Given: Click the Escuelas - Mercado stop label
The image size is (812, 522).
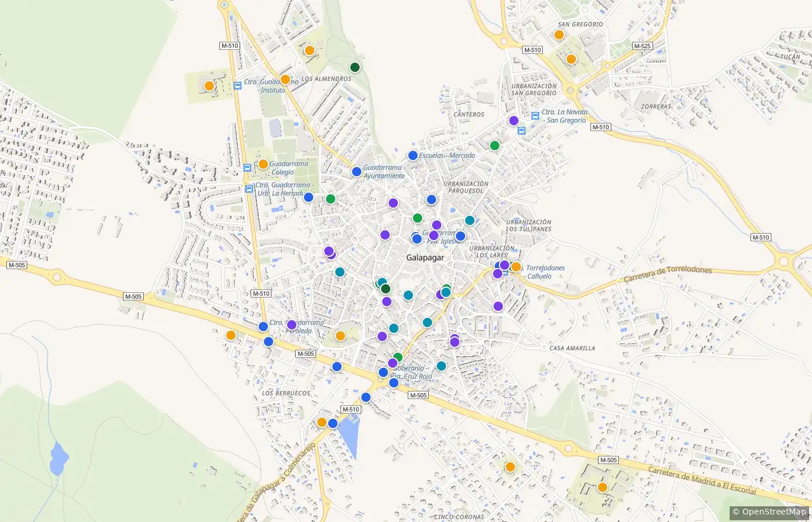Looking at the screenshot, I should pos(447,155).
